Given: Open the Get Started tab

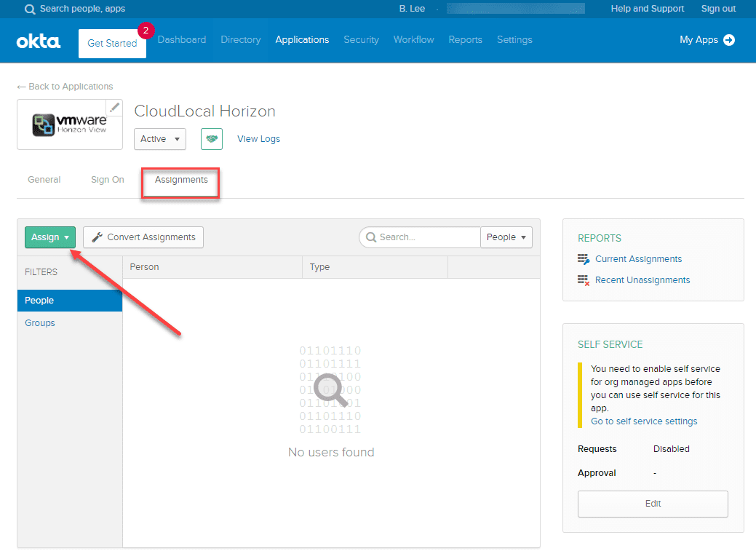Looking at the screenshot, I should coord(112,44).
